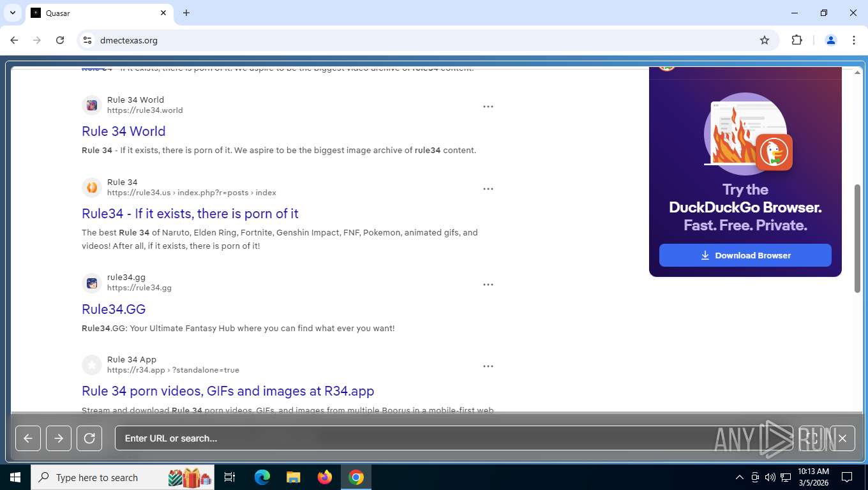Click the Chrome taskbar icon
The image size is (868, 490).
tap(356, 477)
